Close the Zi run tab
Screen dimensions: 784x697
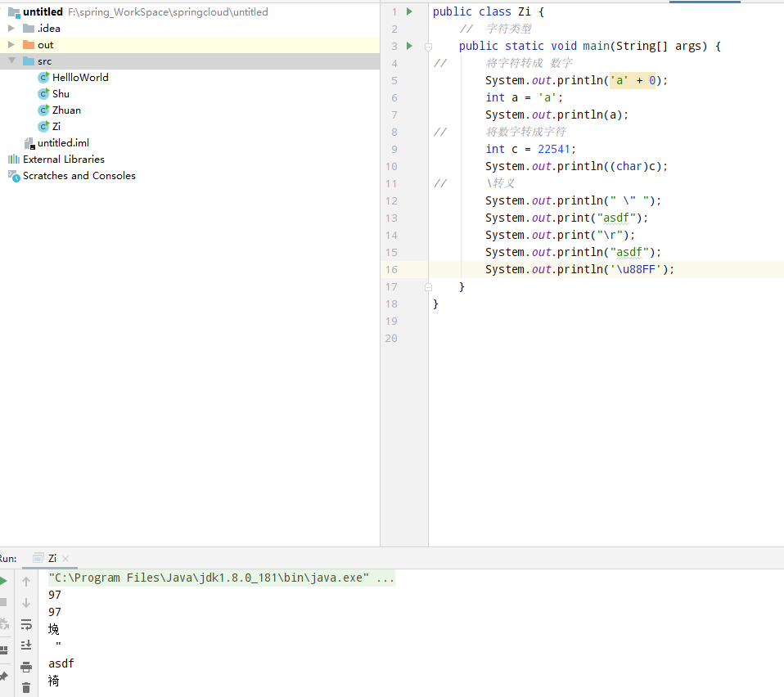coord(65,559)
